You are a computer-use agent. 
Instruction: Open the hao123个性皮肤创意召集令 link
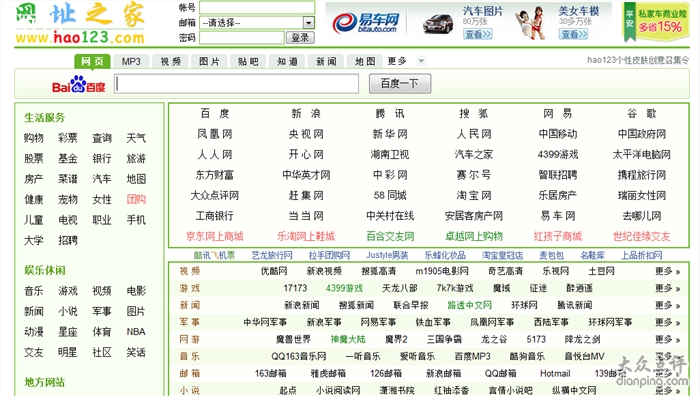(x=638, y=60)
